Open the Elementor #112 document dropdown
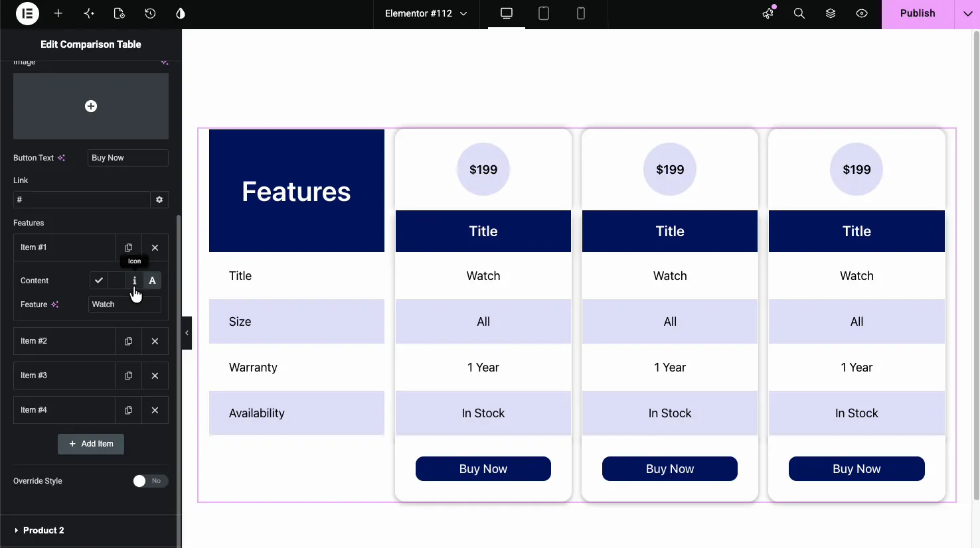Screen dimensions: 980x548 (x=426, y=13)
